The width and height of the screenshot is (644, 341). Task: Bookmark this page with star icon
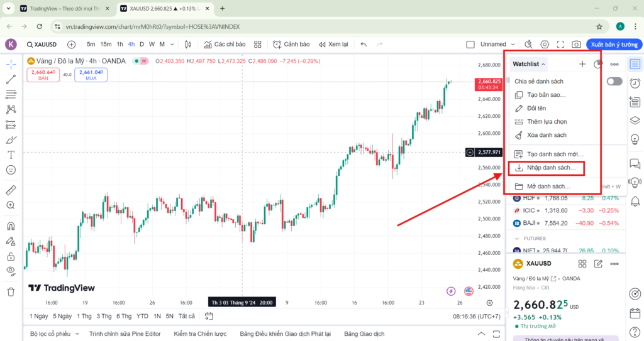point(599,26)
